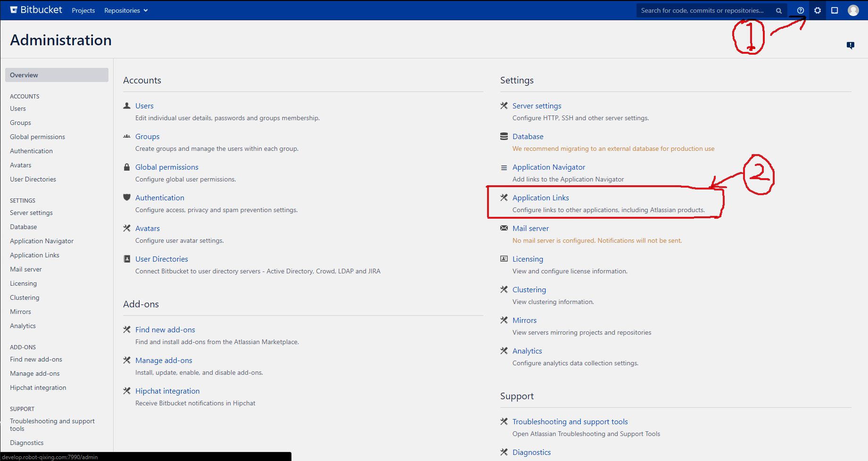Open Application Links in the sidebar
868x461 pixels.
pos(34,255)
